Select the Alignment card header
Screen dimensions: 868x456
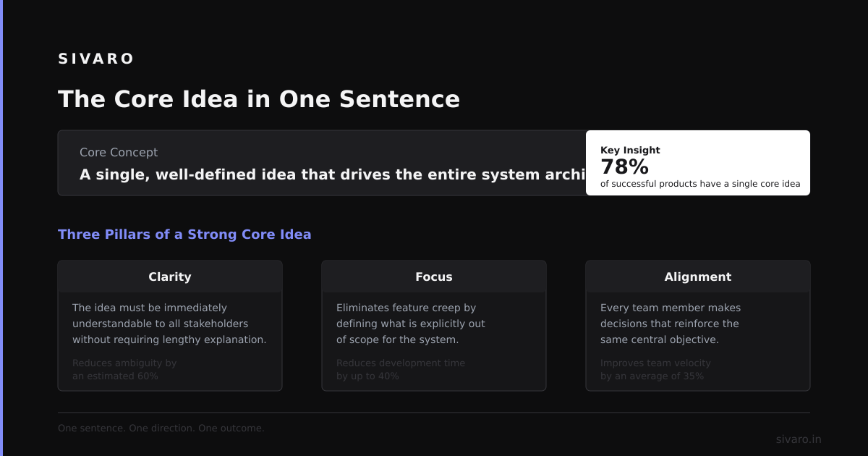pos(698,276)
